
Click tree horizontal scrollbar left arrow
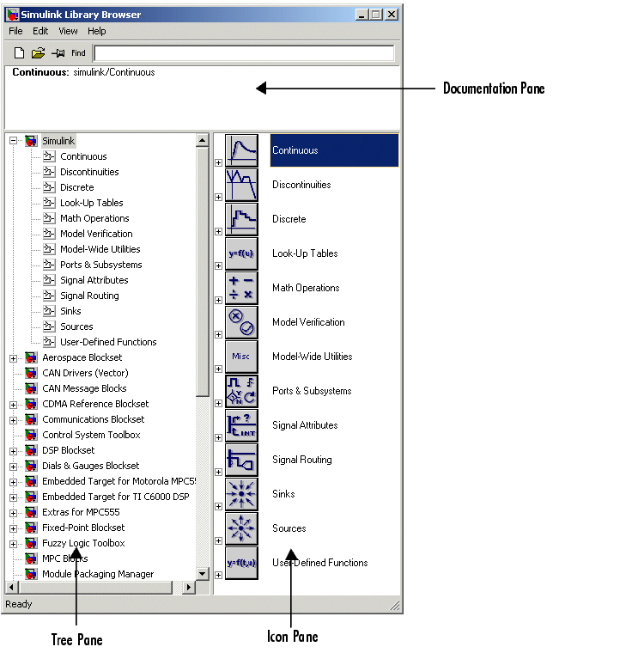pyautogui.click(x=11, y=588)
